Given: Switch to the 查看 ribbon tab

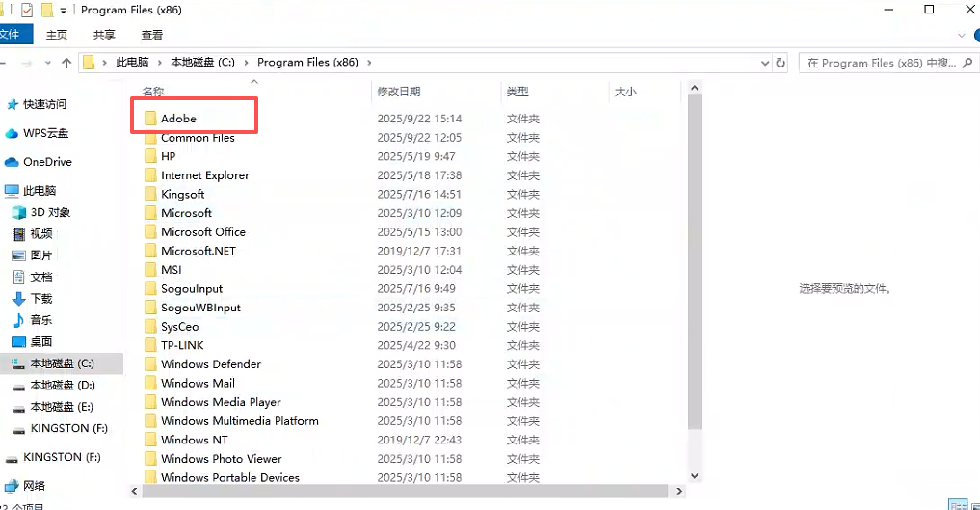Looking at the screenshot, I should [152, 35].
